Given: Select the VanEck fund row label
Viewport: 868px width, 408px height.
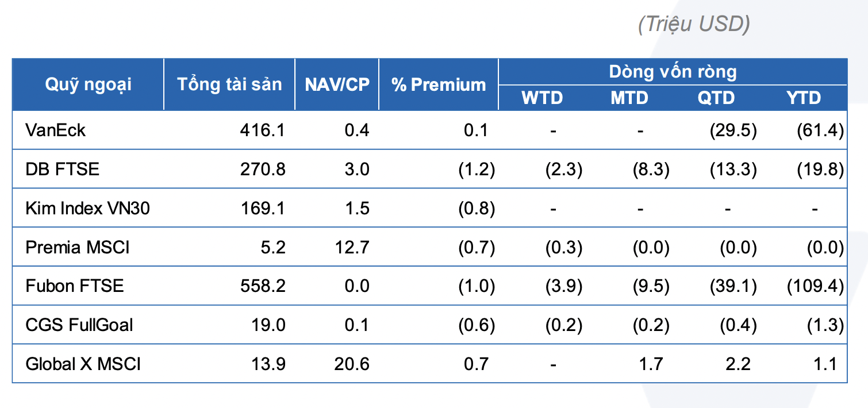Looking at the screenshot, I should 56,130.
